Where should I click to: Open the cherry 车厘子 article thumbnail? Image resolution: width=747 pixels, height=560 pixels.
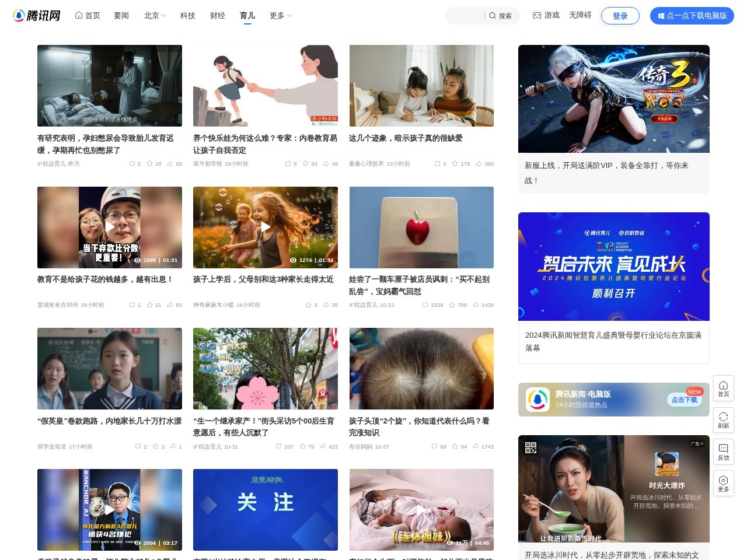421,228
